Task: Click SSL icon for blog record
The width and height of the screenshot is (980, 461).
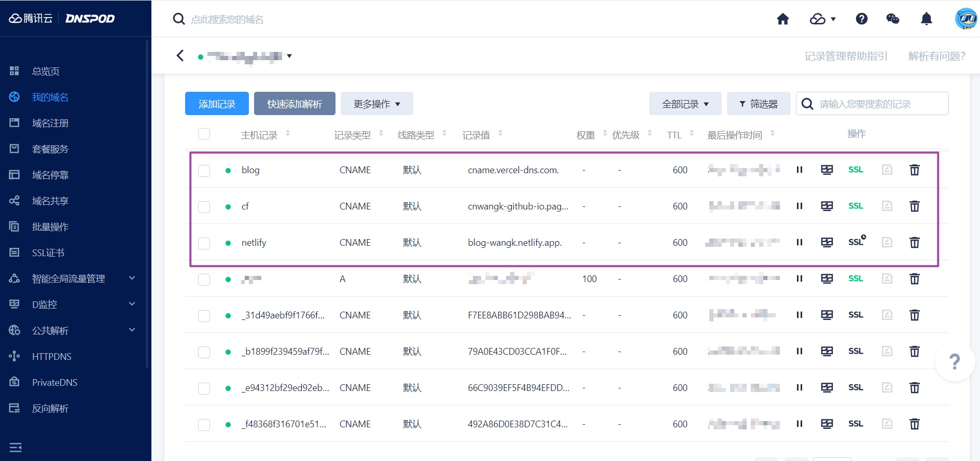Action: (856, 170)
